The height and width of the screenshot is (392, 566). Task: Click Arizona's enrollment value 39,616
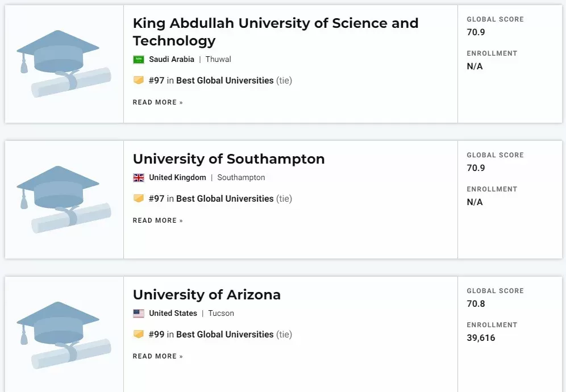tap(481, 338)
